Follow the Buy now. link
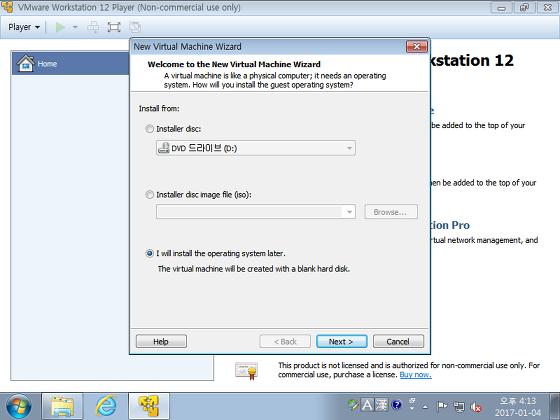The height and width of the screenshot is (420, 560). click(x=415, y=375)
